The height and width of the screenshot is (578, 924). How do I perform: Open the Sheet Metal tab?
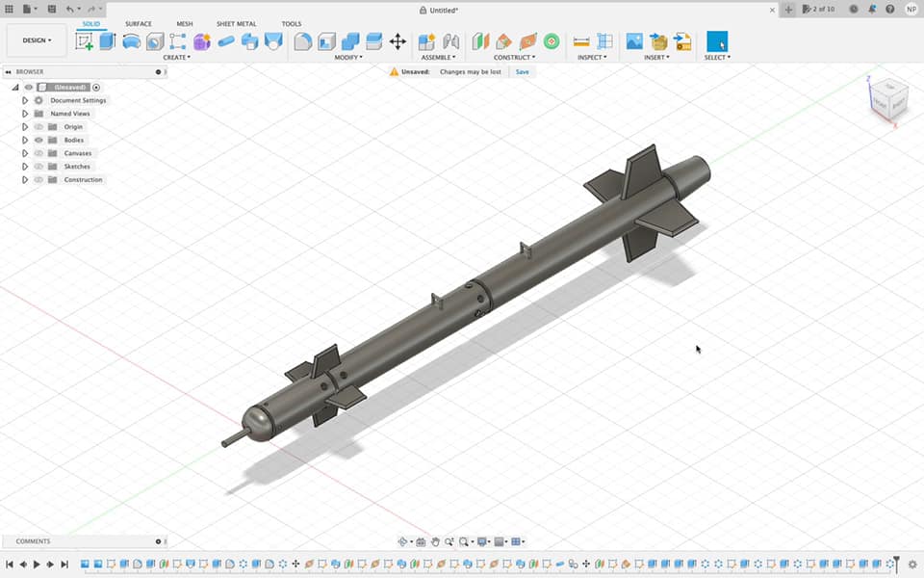(x=236, y=23)
